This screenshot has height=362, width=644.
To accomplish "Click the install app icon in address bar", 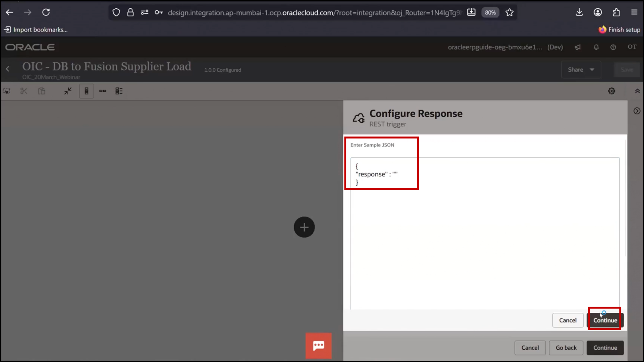I will tap(471, 12).
